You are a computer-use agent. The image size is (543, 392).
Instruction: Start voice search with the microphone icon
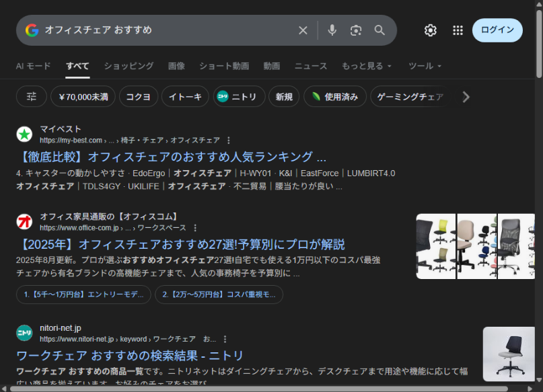point(332,30)
